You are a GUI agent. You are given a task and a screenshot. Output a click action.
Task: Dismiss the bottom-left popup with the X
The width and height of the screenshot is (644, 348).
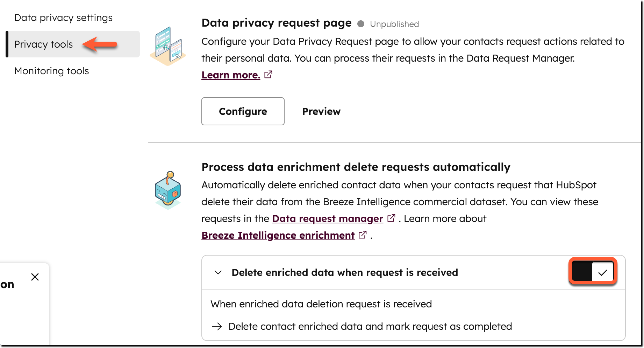[35, 277]
